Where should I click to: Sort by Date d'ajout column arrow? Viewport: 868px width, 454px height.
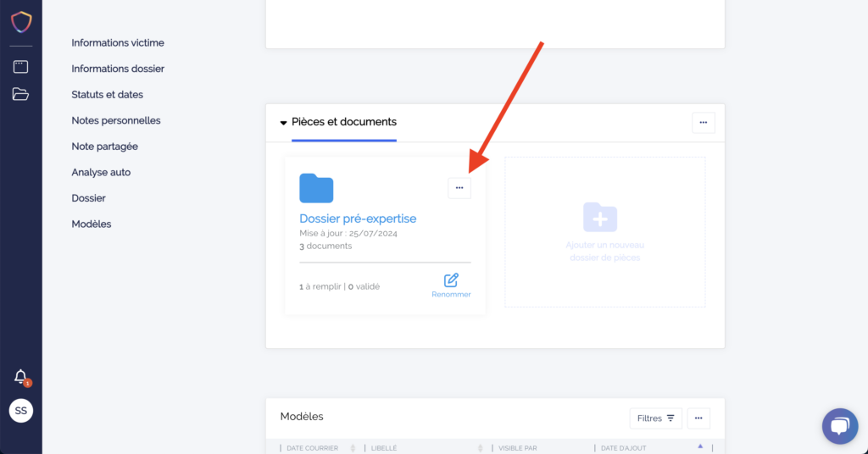[x=700, y=446]
